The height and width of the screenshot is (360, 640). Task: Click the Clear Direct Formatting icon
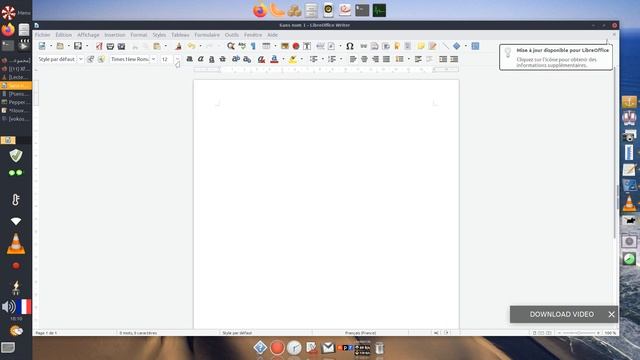coord(261,59)
